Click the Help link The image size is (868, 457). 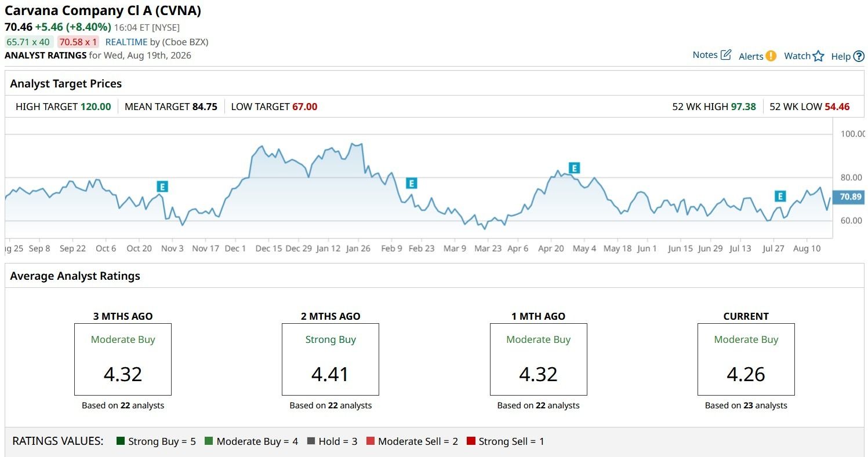coord(841,56)
